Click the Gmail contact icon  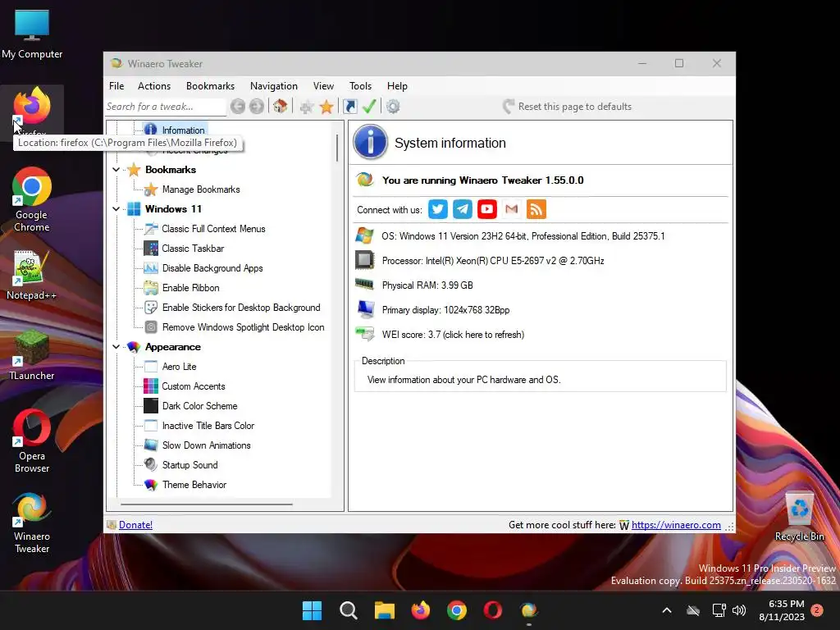[512, 209]
